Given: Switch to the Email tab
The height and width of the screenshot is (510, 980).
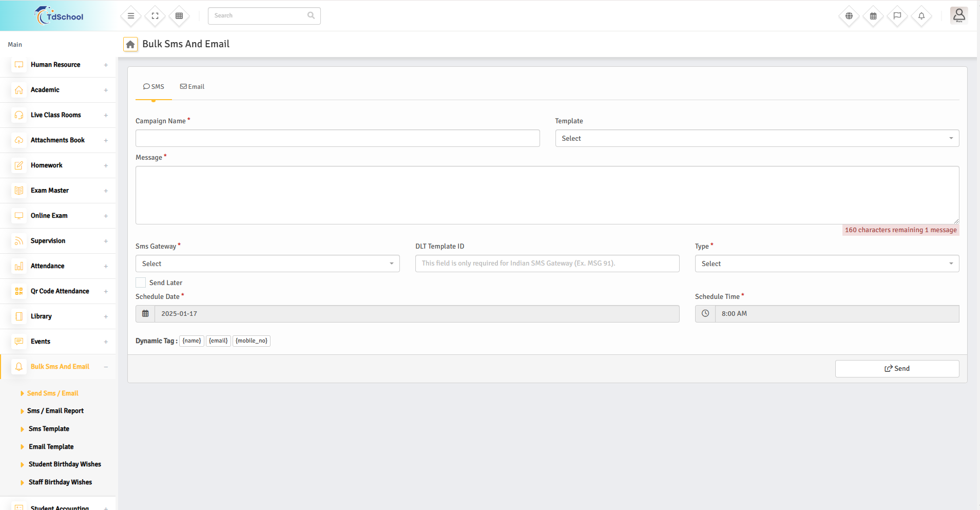Looking at the screenshot, I should pyautogui.click(x=192, y=87).
